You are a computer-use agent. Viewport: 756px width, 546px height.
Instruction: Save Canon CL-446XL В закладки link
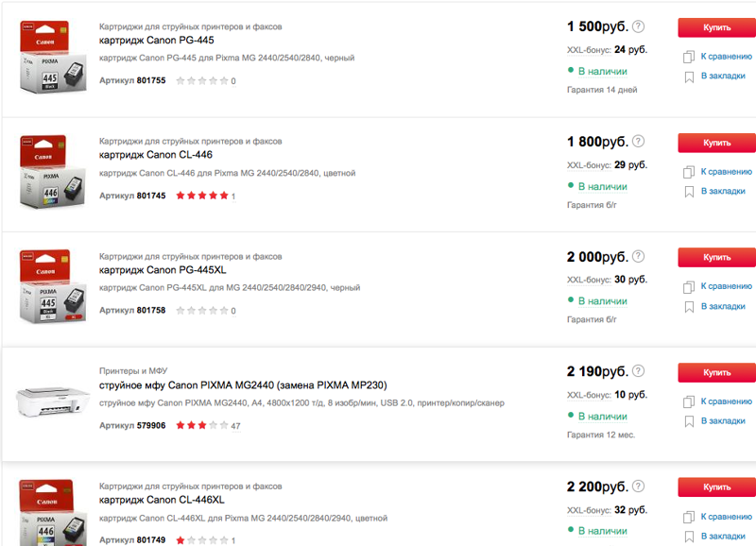[x=723, y=536]
